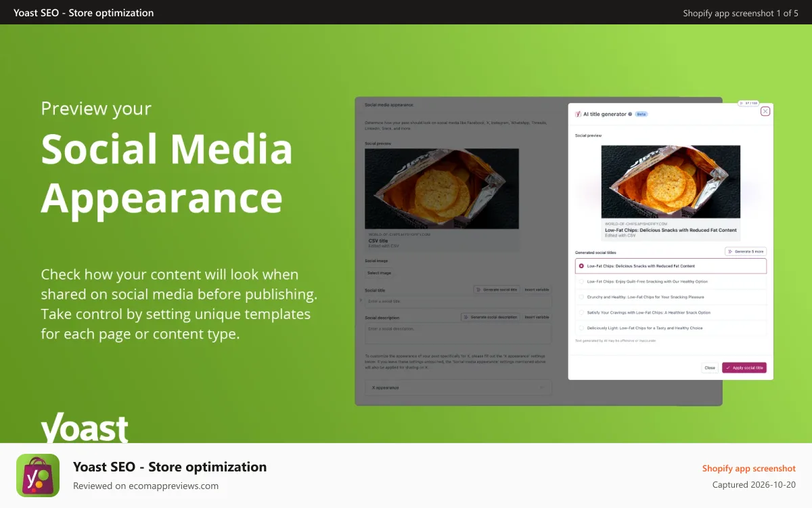Click the orange "Shopify app screenshot" label
The height and width of the screenshot is (508, 812).
tap(749, 468)
